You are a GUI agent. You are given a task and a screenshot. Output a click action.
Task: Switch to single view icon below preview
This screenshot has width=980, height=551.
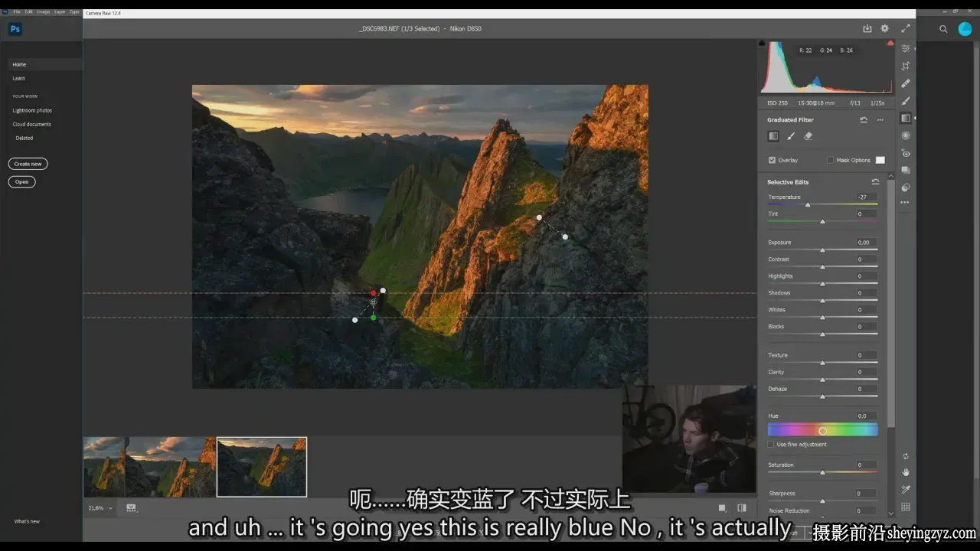(x=722, y=507)
